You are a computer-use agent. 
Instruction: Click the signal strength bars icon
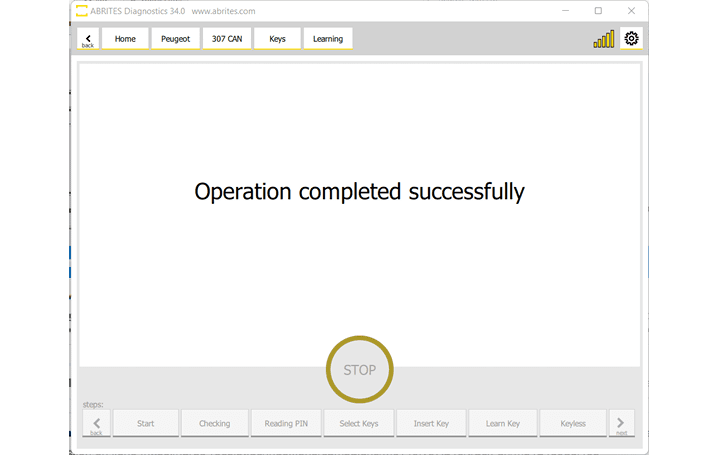click(604, 40)
